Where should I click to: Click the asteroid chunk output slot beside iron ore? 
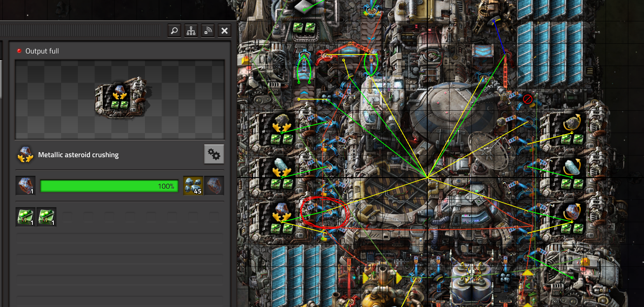(214, 185)
